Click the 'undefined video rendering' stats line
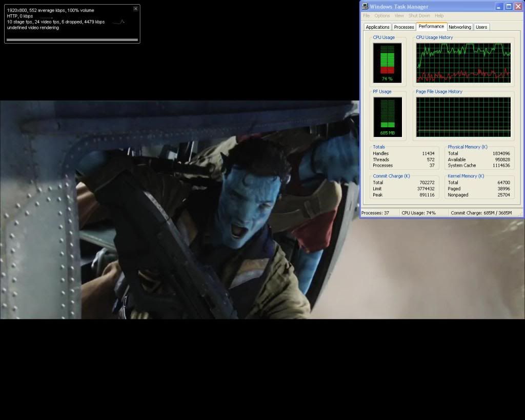This screenshot has width=525, height=420. click(33, 28)
